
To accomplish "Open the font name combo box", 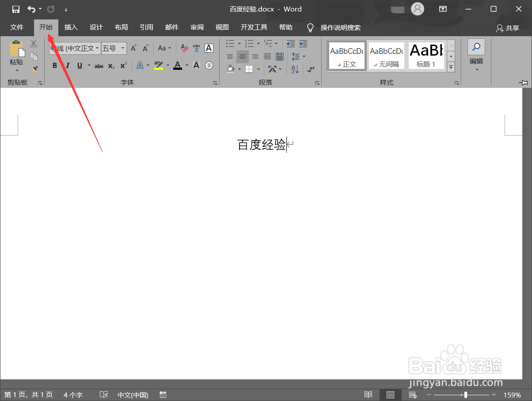I will 75,48.
